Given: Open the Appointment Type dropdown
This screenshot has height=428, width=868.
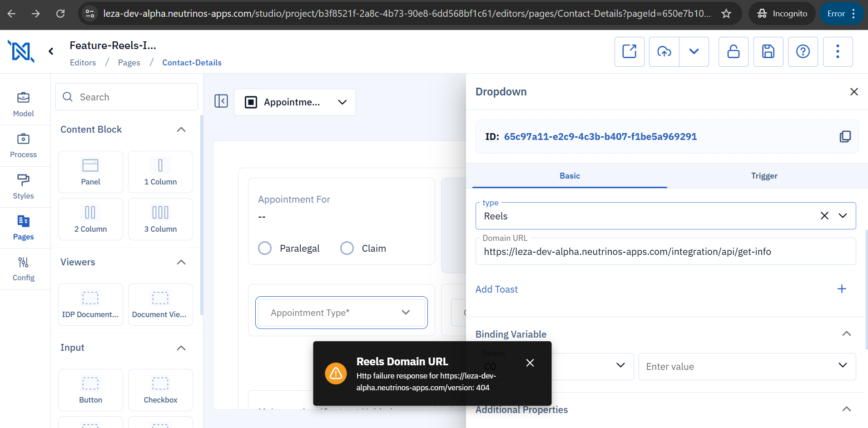Looking at the screenshot, I should [341, 313].
